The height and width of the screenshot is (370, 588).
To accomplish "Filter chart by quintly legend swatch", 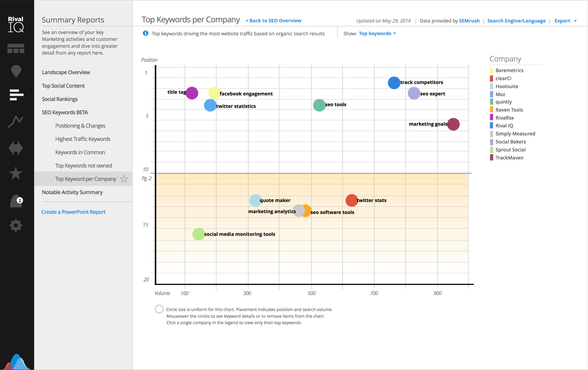I will pyautogui.click(x=491, y=102).
